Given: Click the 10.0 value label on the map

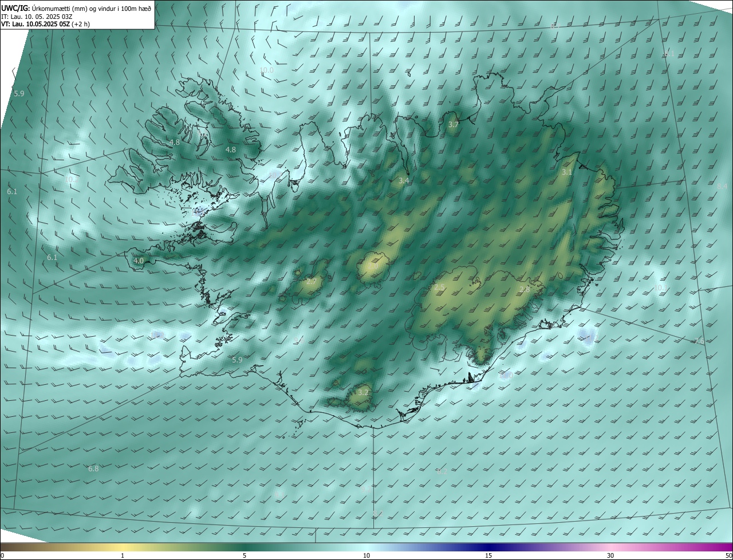Looking at the screenshot, I should pyautogui.click(x=267, y=70).
